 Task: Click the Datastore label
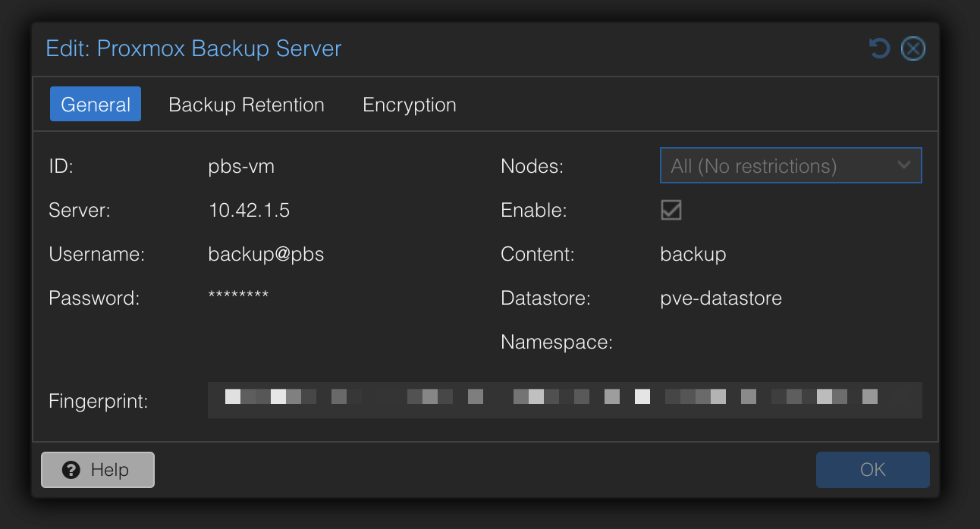tap(546, 299)
